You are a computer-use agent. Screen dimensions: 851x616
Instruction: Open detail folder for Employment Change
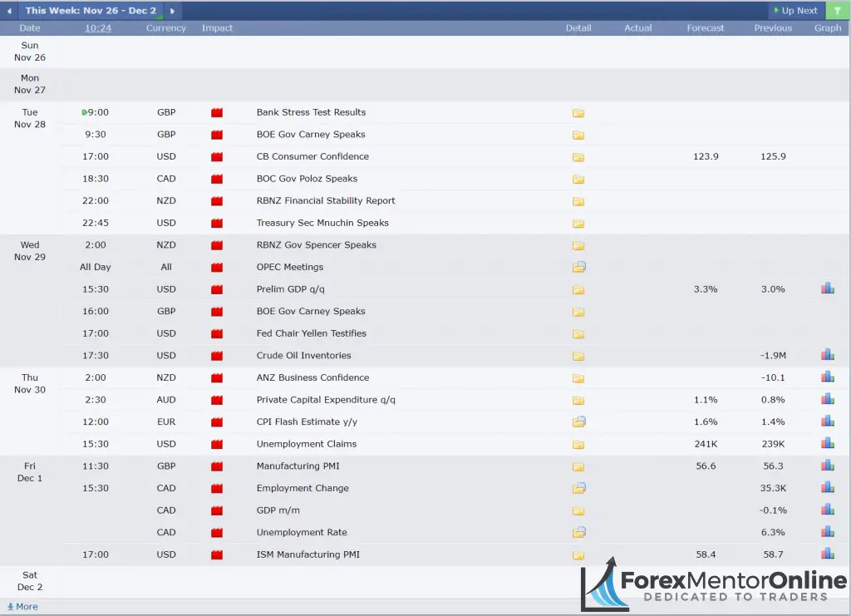pyautogui.click(x=578, y=489)
